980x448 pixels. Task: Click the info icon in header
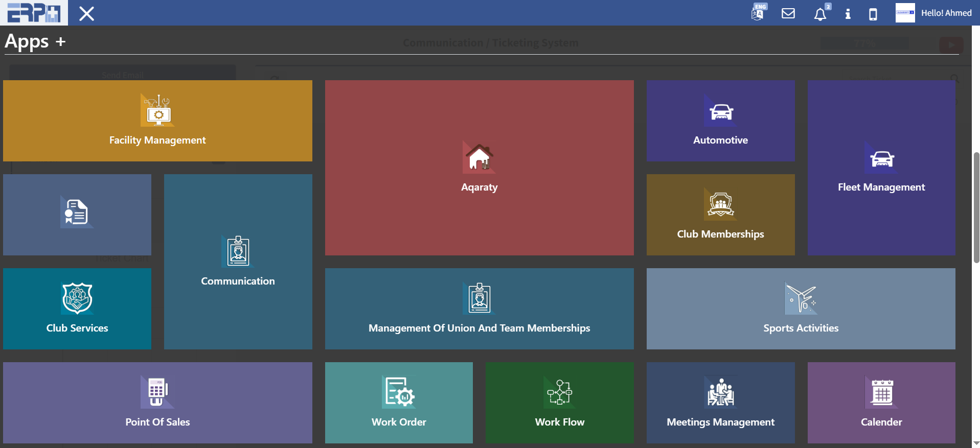[x=848, y=14]
